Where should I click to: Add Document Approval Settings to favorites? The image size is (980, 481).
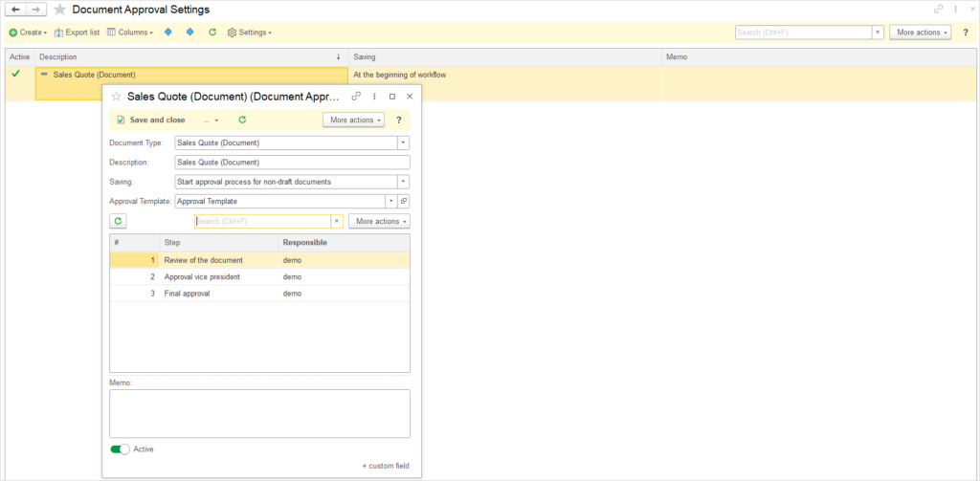coord(59,10)
